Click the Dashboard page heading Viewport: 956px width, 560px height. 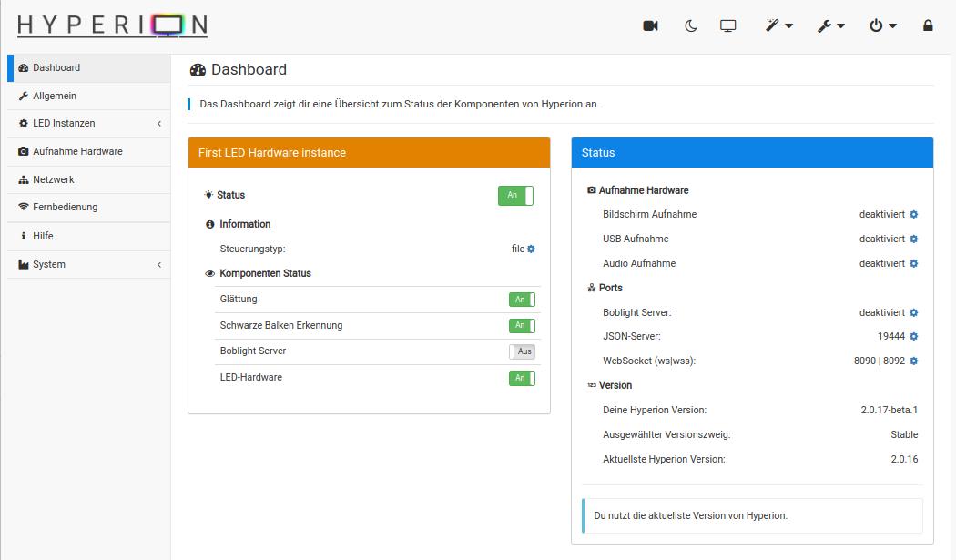(x=239, y=69)
